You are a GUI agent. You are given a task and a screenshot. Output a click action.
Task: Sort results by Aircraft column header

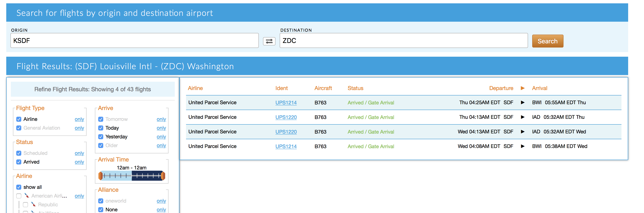tap(323, 88)
